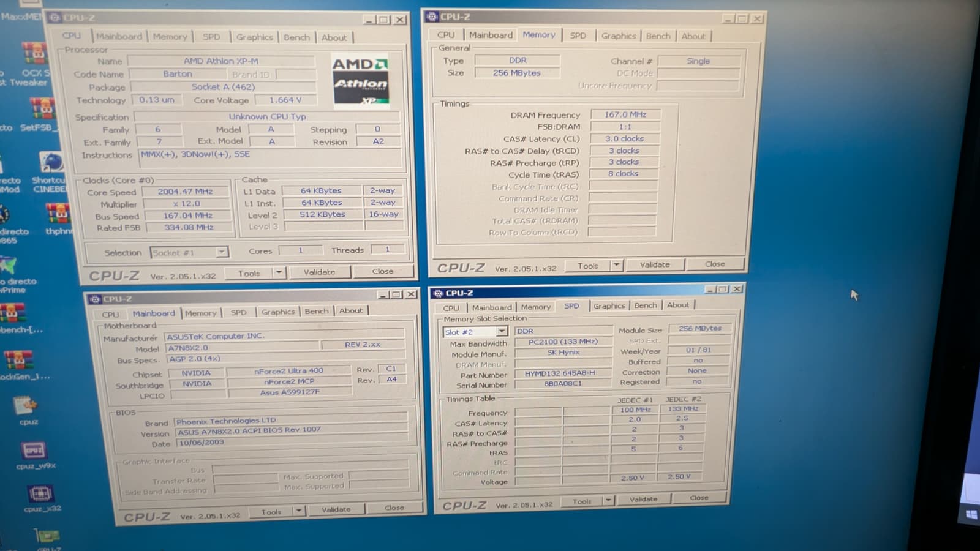This screenshot has height=551, width=980.
Task: Expand the Tools arrow in the motherboard window
Action: [x=299, y=511]
